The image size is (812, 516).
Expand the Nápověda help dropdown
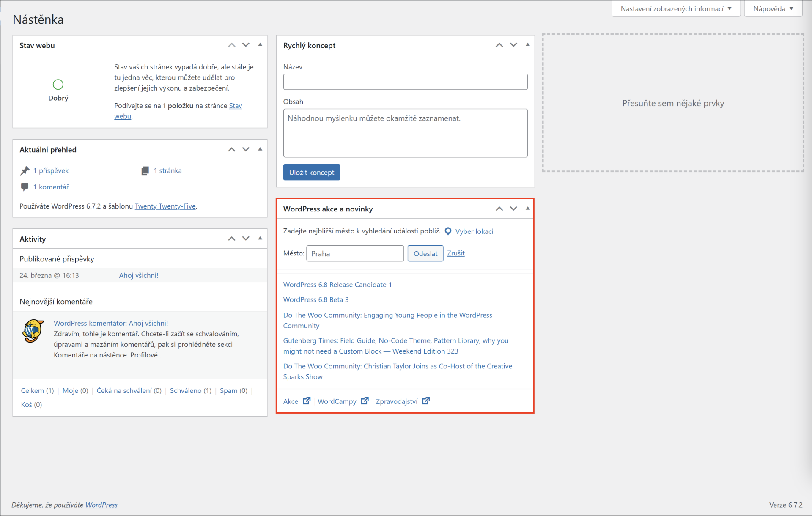pyautogui.click(x=773, y=8)
